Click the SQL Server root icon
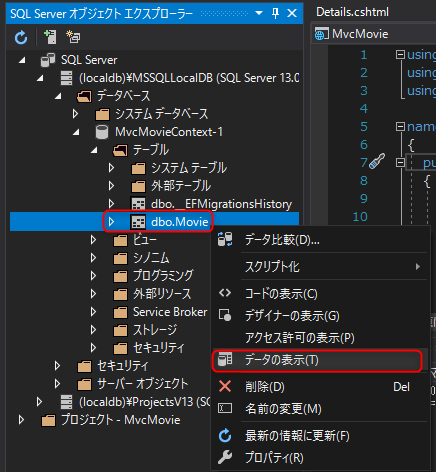Screen dimensions: 436x472 point(48,60)
